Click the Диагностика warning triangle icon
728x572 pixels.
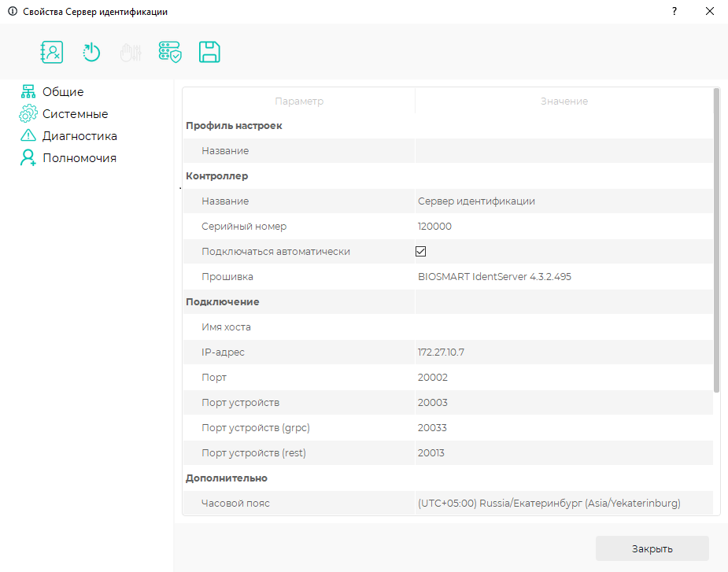[x=28, y=135]
